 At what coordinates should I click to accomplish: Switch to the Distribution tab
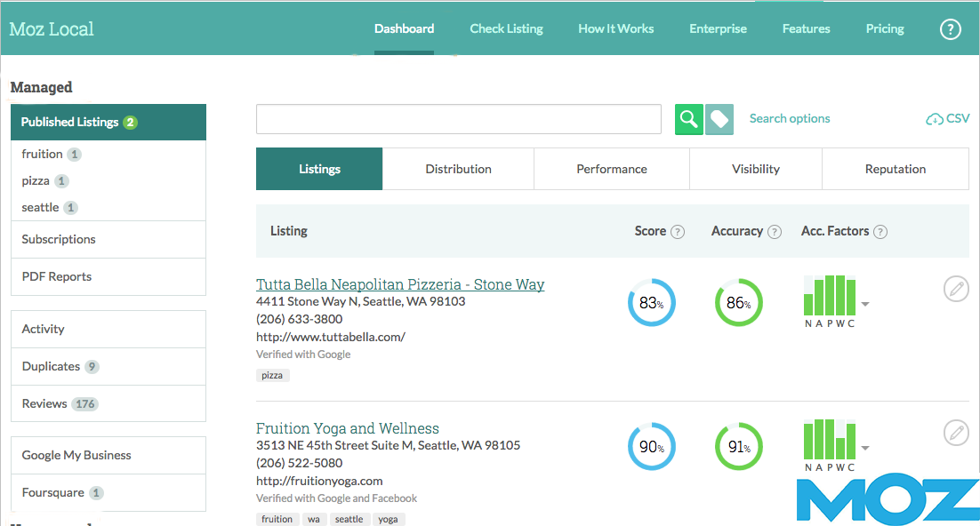(x=458, y=169)
